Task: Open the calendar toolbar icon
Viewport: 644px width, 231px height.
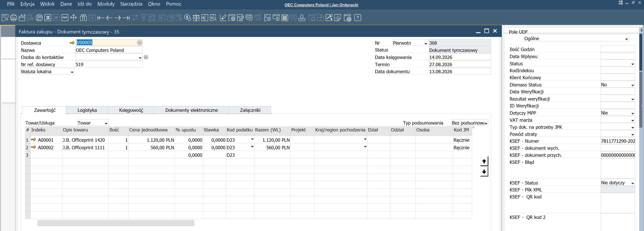Action: (285, 18)
